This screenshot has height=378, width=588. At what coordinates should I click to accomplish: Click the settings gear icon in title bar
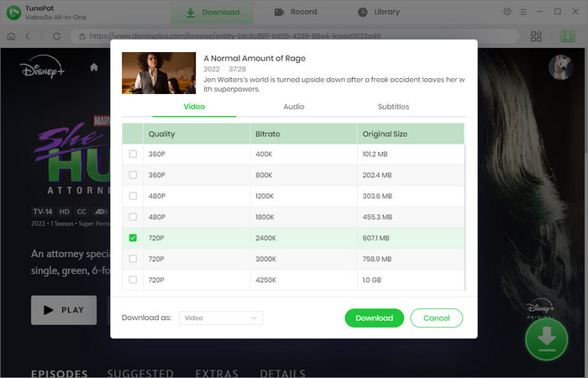tap(507, 12)
